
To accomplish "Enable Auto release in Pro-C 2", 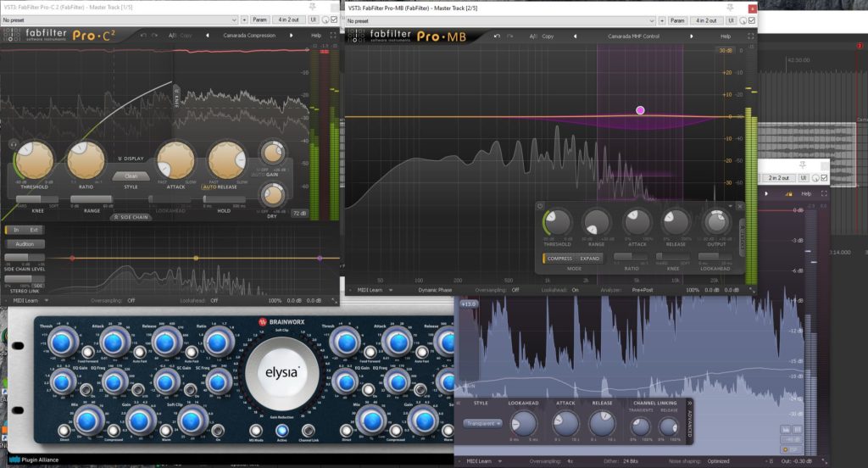I will 212,187.
